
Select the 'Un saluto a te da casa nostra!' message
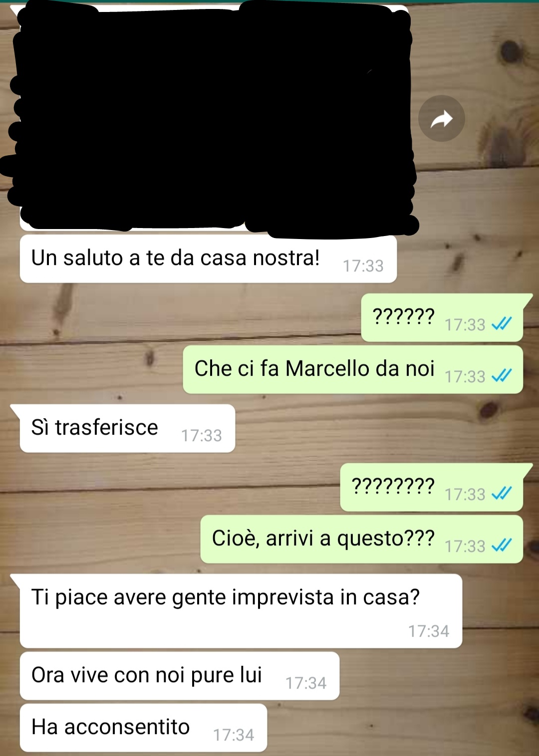coord(208,259)
